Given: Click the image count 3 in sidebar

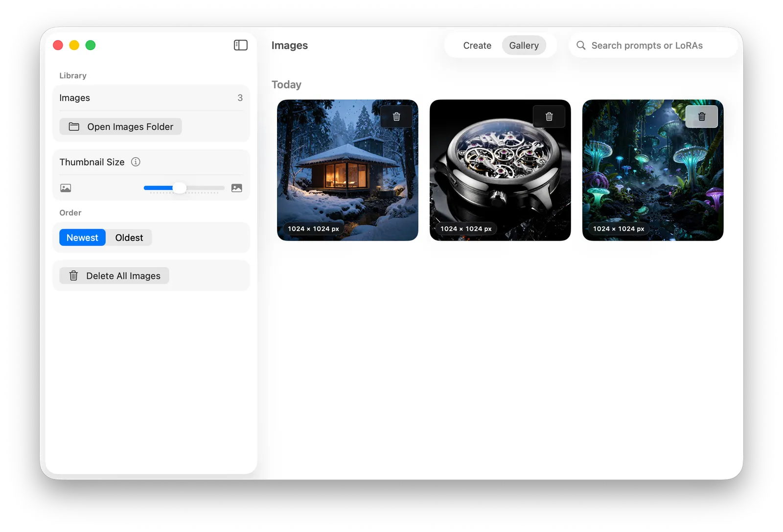Looking at the screenshot, I should click(x=240, y=98).
